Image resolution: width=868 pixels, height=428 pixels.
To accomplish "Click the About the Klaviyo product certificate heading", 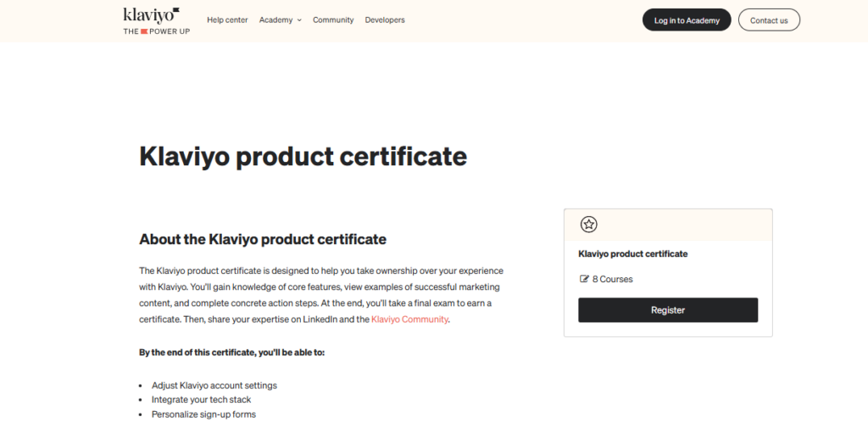I will pos(263,239).
